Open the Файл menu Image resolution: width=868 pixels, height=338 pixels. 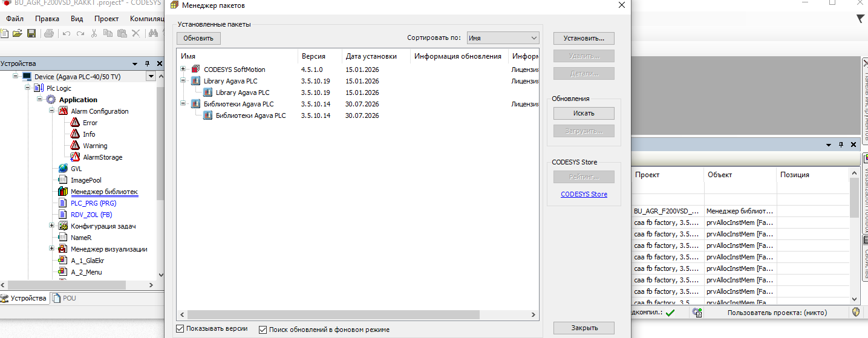click(15, 19)
